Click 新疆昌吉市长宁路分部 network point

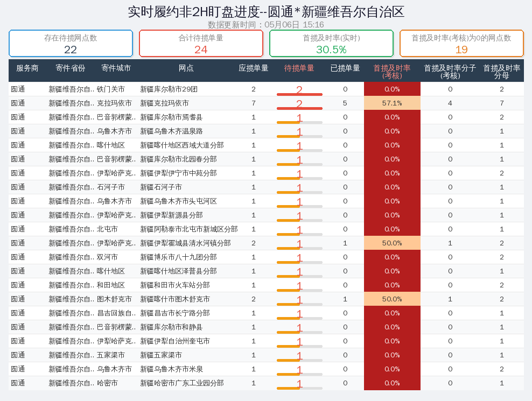[x=175, y=313]
